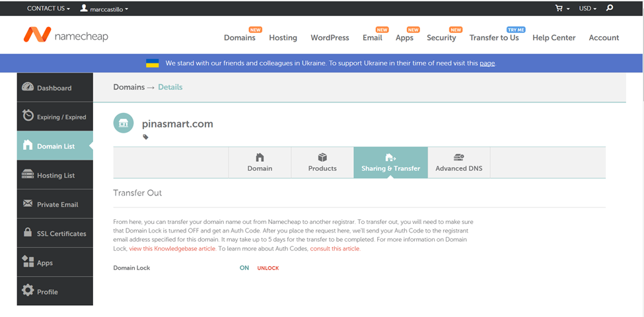Viewport: 644px width, 317px height.
Task: Click the Expiring / Expired clock icon
Action: [28, 116]
